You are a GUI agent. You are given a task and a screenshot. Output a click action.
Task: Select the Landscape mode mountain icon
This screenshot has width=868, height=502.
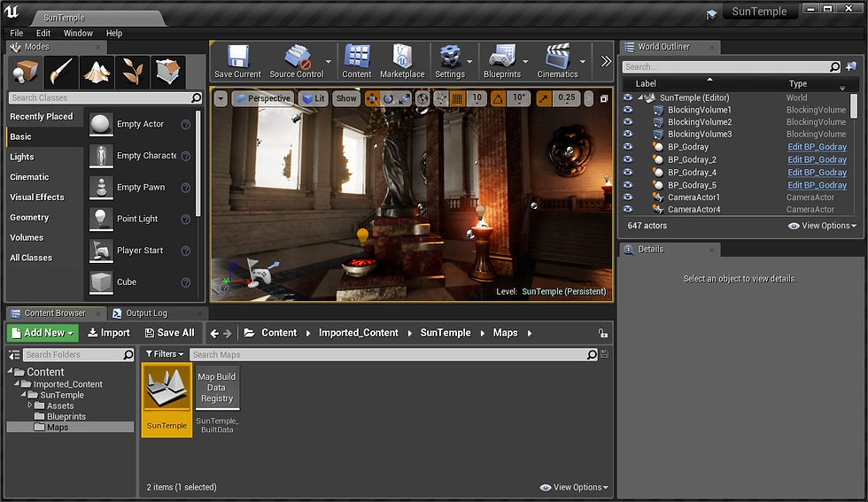[97, 72]
